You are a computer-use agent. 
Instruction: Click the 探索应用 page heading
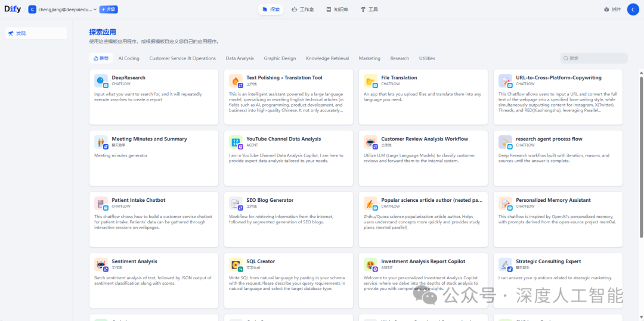[103, 32]
